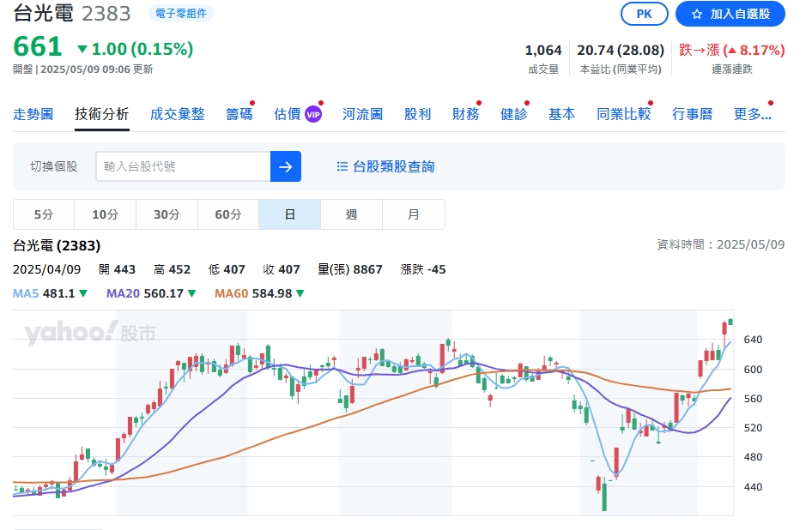Go to the 行事曆 tab

pyautogui.click(x=693, y=114)
